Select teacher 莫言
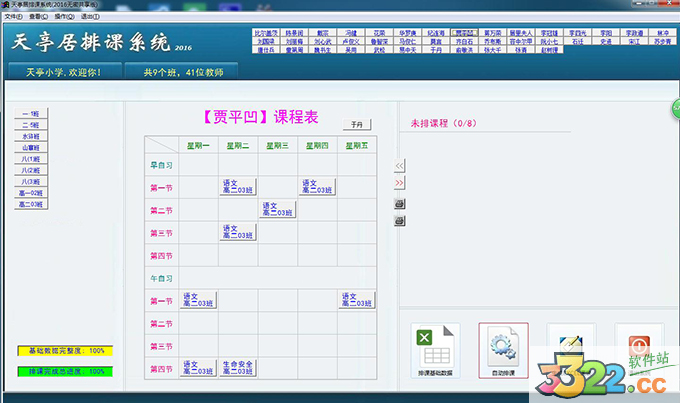 [x=436, y=42]
